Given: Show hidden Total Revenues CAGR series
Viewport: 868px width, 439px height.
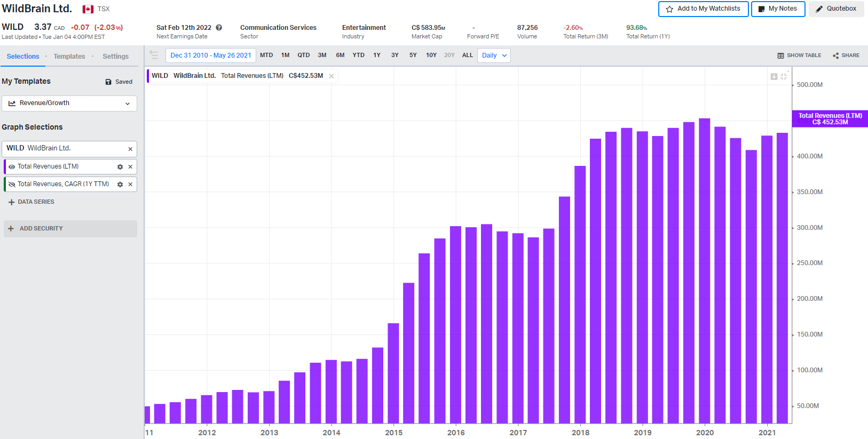Looking at the screenshot, I should (x=12, y=185).
